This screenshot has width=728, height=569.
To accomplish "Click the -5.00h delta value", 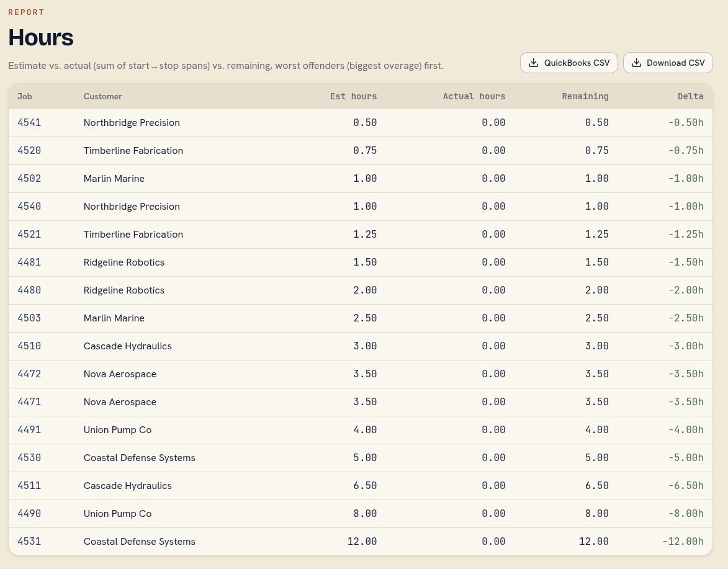I will click(x=686, y=457).
